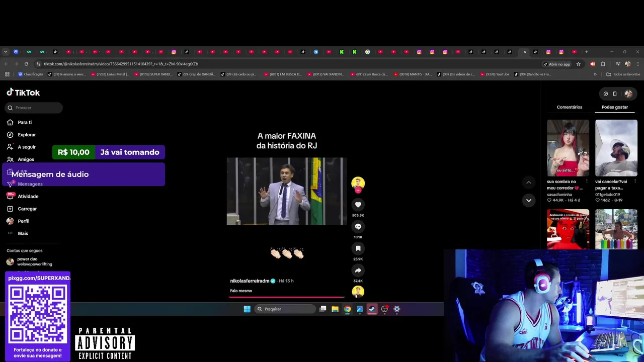Open '(8159) SUPER XAND...' bookmark

(153, 74)
